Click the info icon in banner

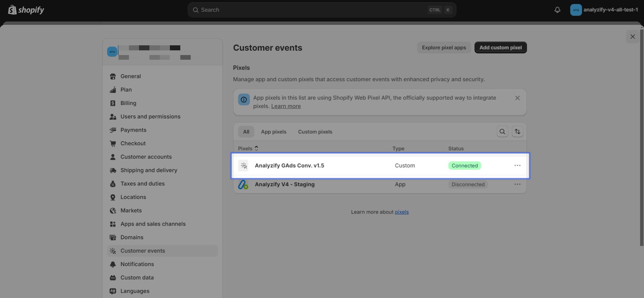click(x=244, y=99)
